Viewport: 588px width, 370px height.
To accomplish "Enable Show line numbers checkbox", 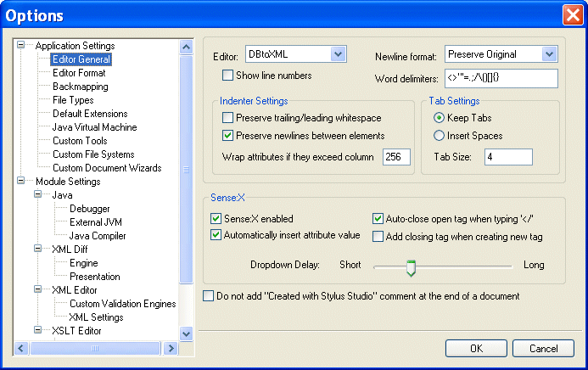I will click(228, 76).
